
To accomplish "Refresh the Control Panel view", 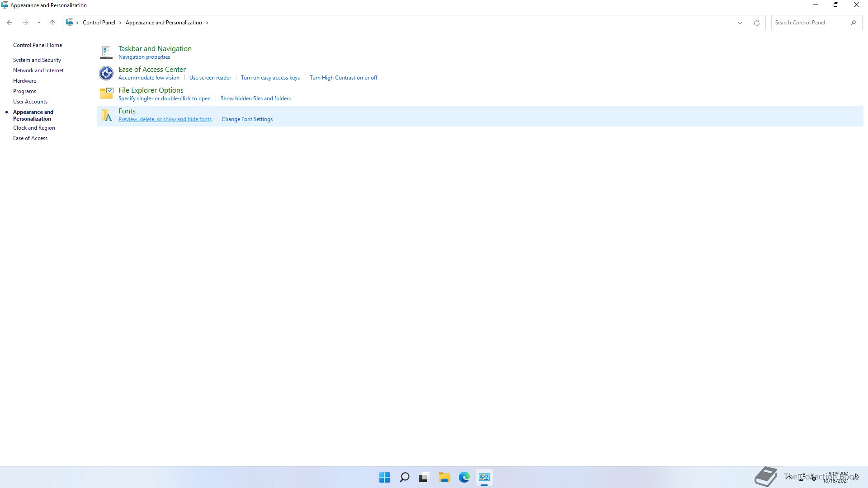I will coord(756,23).
